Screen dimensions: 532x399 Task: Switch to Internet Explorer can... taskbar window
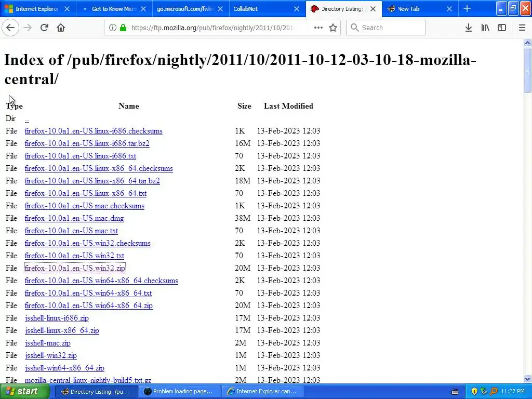tap(262, 392)
